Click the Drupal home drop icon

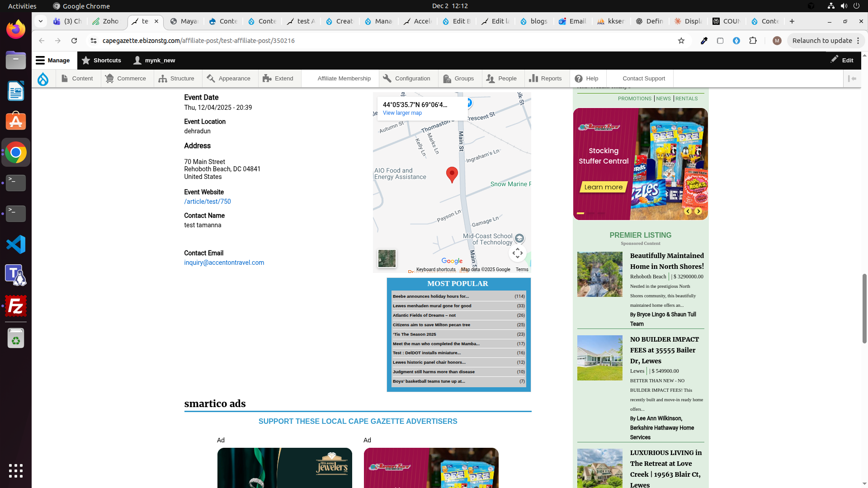click(43, 79)
